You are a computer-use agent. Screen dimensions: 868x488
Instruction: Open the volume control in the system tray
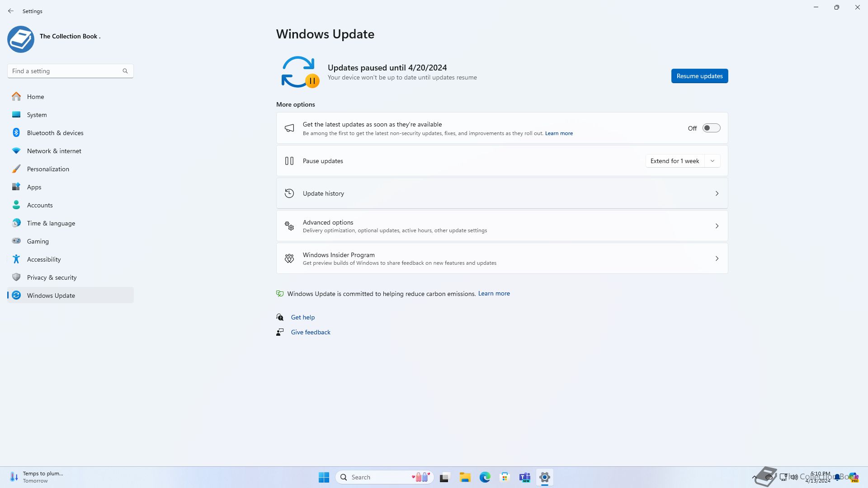794,477
